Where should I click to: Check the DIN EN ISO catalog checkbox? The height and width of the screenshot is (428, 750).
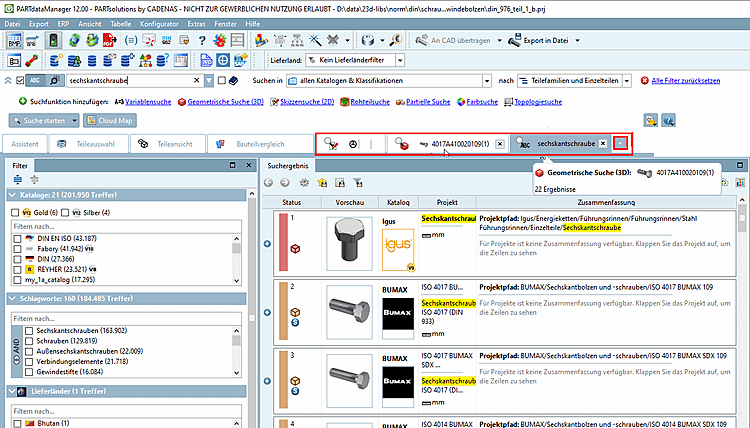click(18, 238)
